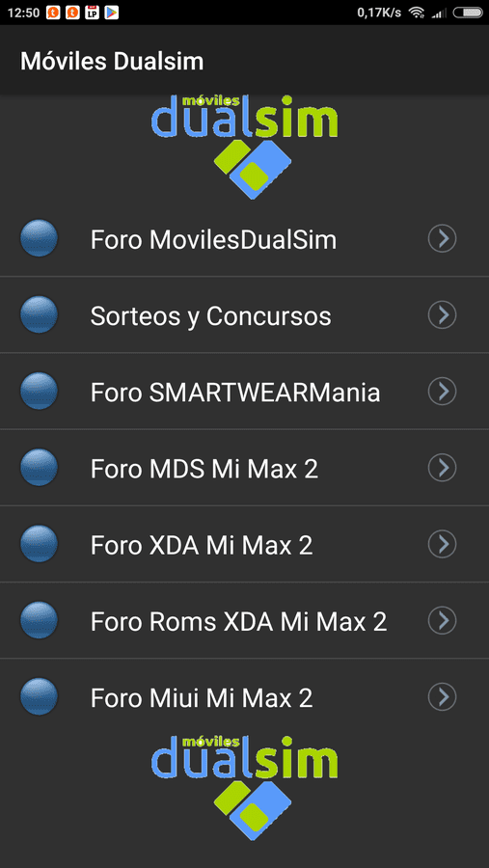Tap the blue sphere beside Foro MDS Mi Max 2
Image resolution: width=489 pixels, height=868 pixels.
(x=39, y=468)
